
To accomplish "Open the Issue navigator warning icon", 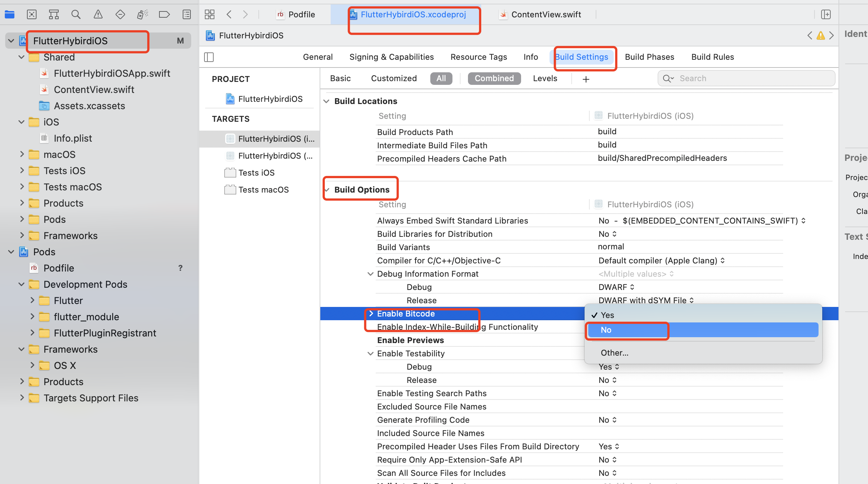I will 98,14.
